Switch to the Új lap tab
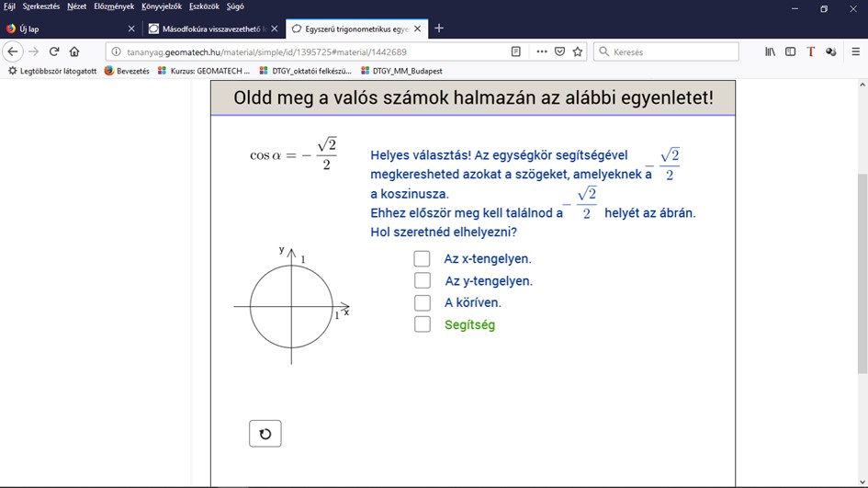The width and height of the screenshot is (868, 488). click(x=71, y=28)
